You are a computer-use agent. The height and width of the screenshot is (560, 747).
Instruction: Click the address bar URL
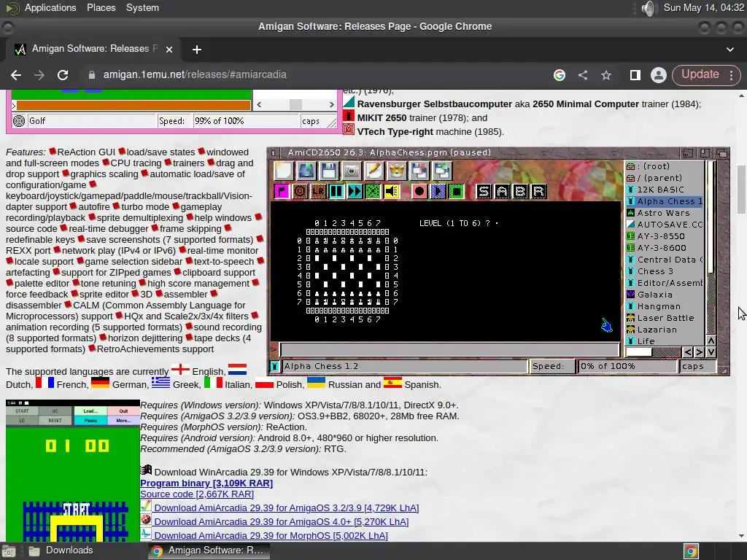(x=195, y=75)
